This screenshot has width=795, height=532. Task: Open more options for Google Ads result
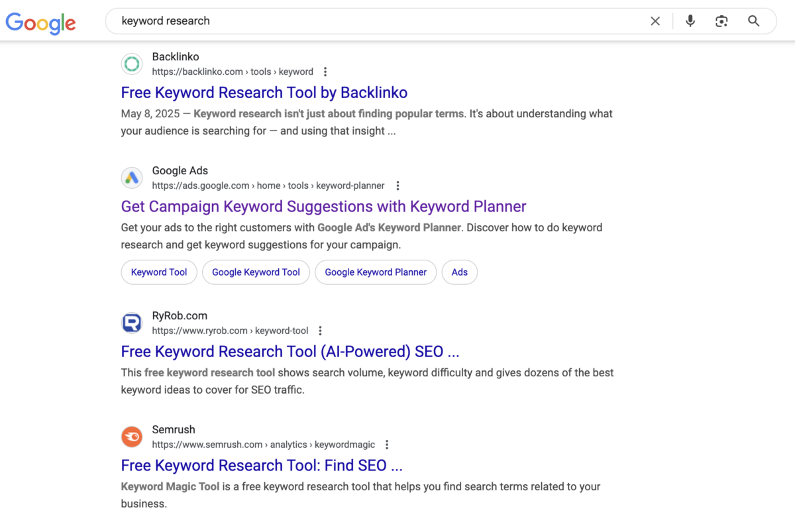397,186
